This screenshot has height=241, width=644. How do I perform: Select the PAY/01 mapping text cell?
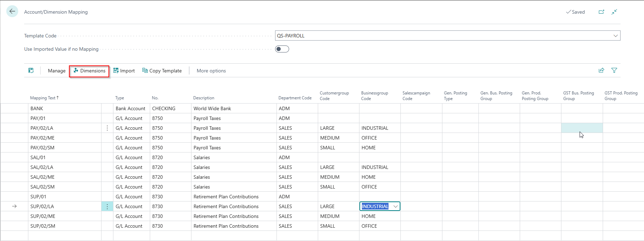click(64, 118)
